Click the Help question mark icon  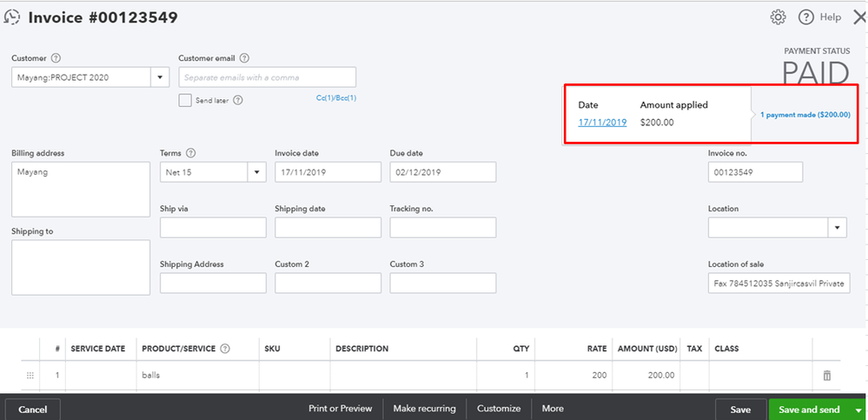pos(805,17)
